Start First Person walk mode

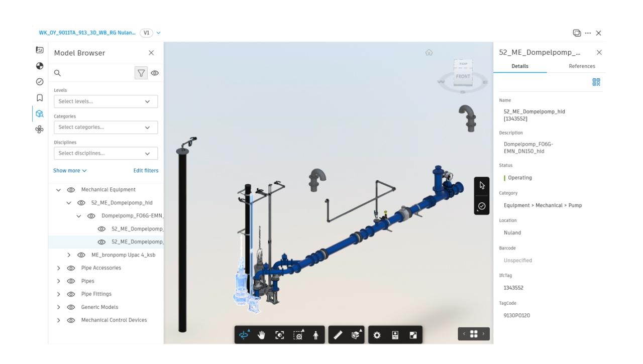(315, 335)
